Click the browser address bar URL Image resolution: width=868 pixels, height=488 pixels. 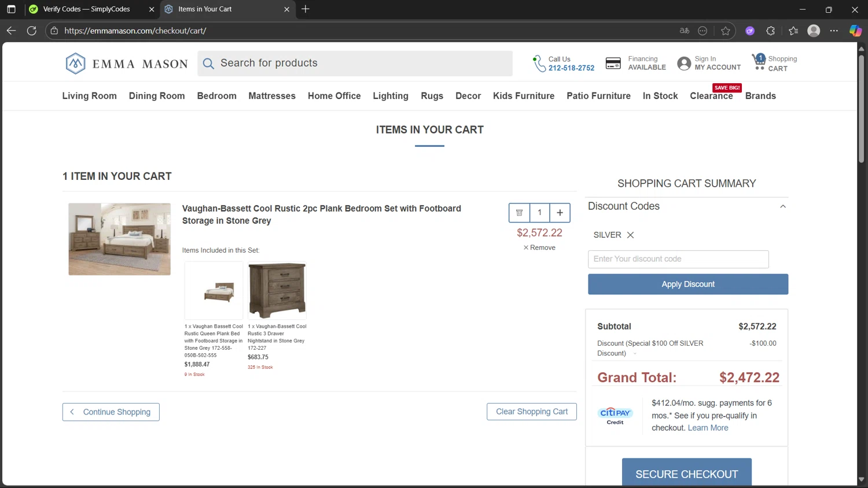pyautogui.click(x=135, y=31)
